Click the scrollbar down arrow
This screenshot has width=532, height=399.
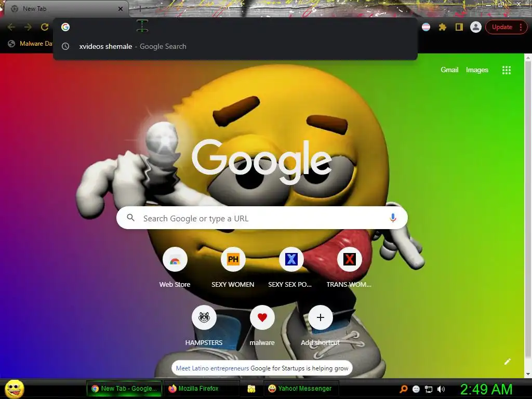[x=528, y=374]
